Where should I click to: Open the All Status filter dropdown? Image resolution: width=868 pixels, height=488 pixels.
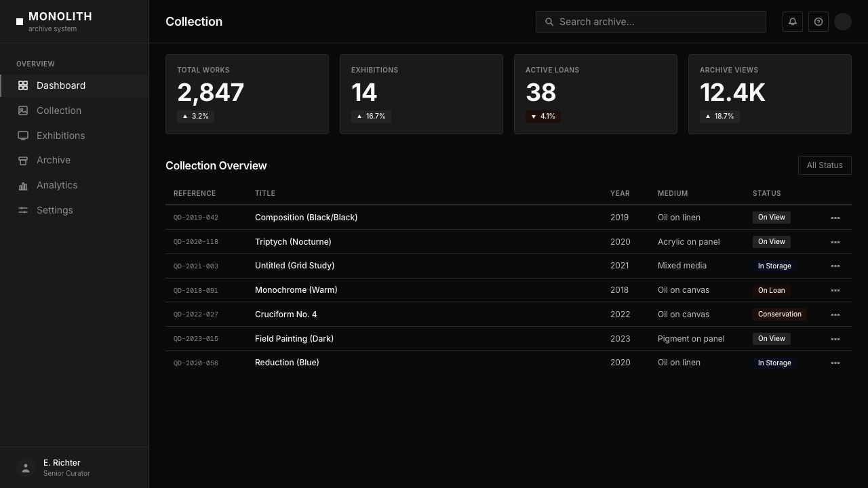point(825,165)
